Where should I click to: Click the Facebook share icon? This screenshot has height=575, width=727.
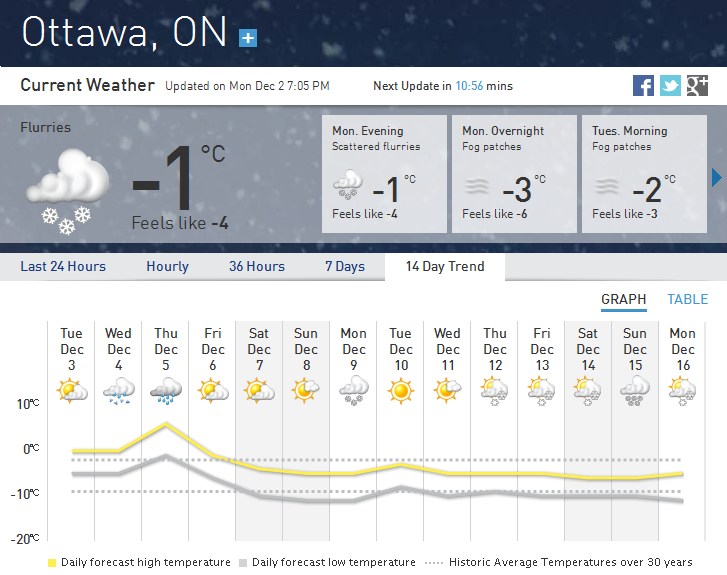[643, 86]
